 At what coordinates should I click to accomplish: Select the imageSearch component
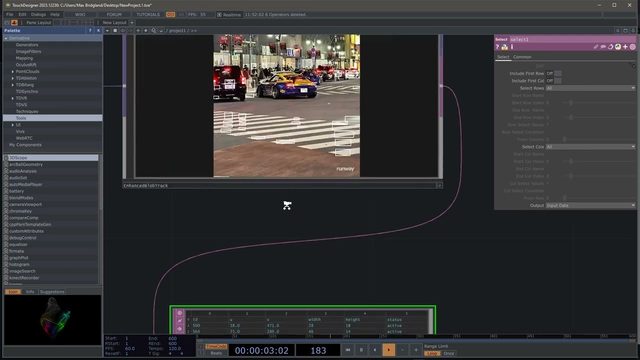(22, 271)
